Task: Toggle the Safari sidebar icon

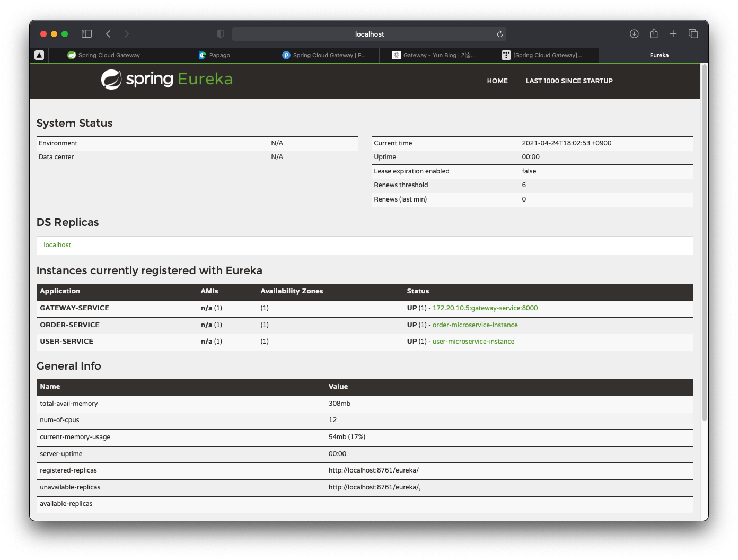Action: pos(87,34)
